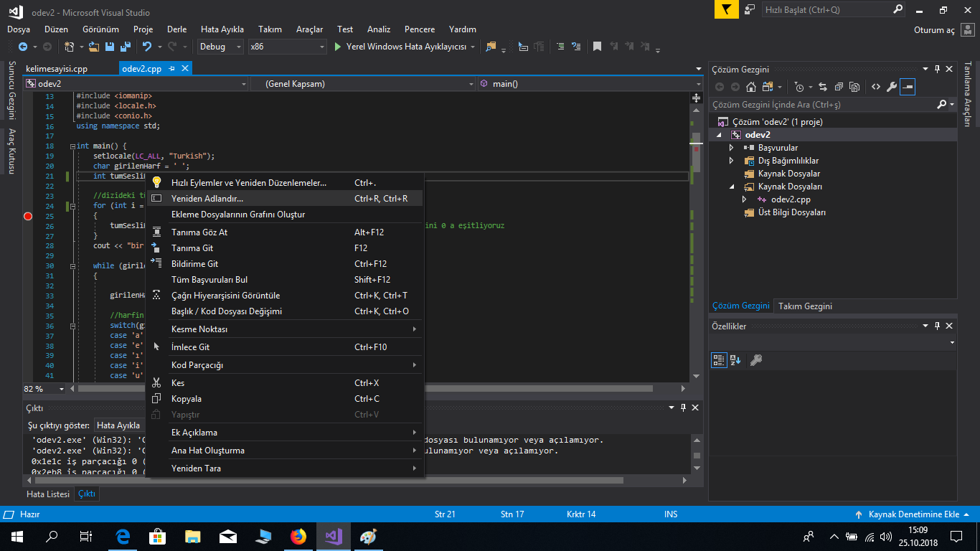
Task: Expand the Başvurular tree node
Action: [x=731, y=148]
